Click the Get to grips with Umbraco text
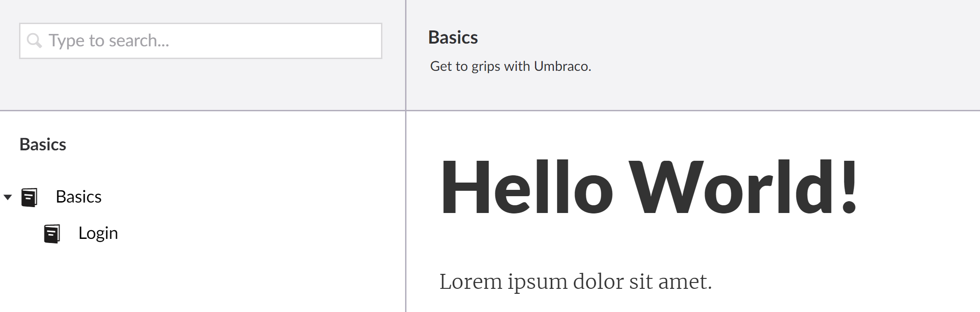 pos(510,66)
